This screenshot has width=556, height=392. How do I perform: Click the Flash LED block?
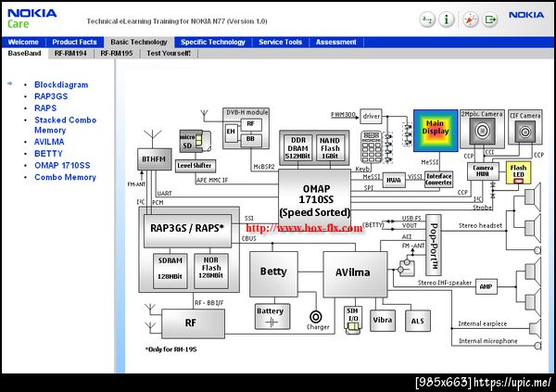pyautogui.click(x=518, y=172)
